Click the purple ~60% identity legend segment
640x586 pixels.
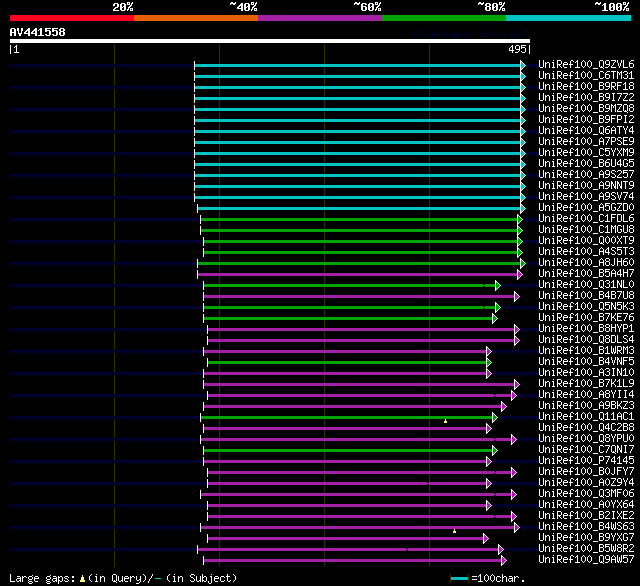click(320, 18)
